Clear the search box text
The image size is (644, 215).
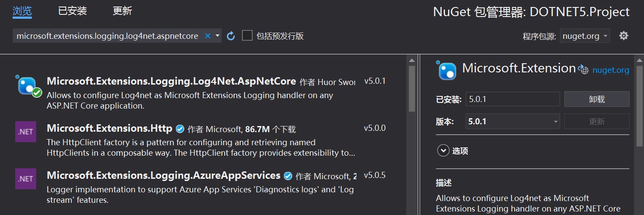(208, 36)
